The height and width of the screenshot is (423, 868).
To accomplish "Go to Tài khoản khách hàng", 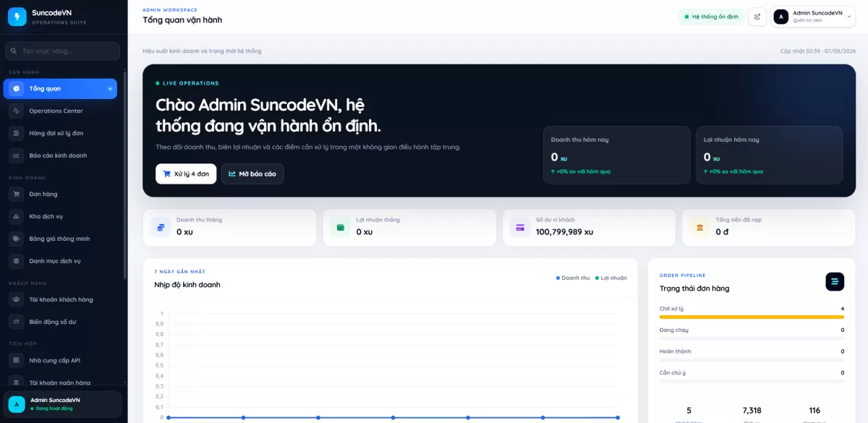I will click(60, 299).
